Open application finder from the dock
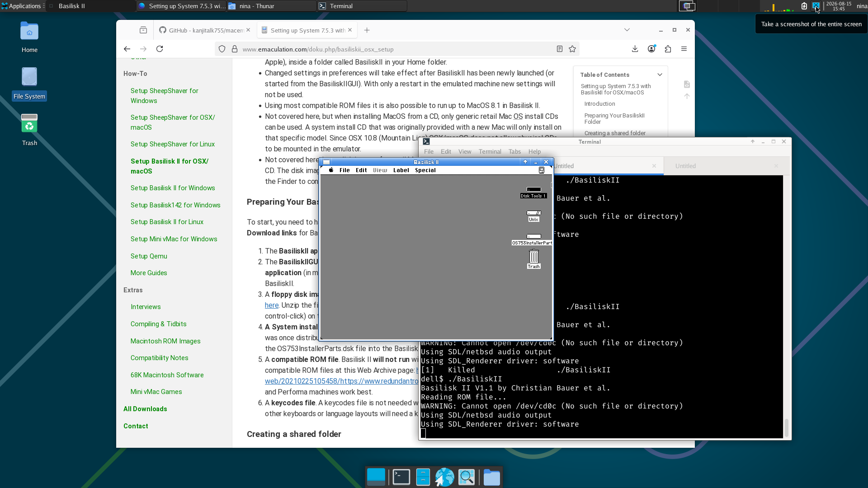The width and height of the screenshot is (868, 488). point(467,477)
